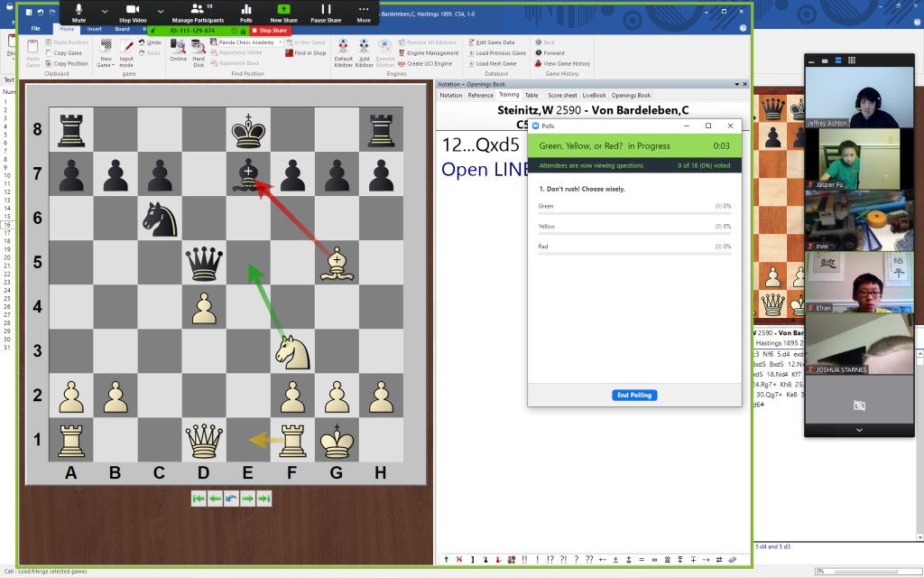The height and width of the screenshot is (578, 924).
Task: Start a New Share
Action: click(x=283, y=12)
